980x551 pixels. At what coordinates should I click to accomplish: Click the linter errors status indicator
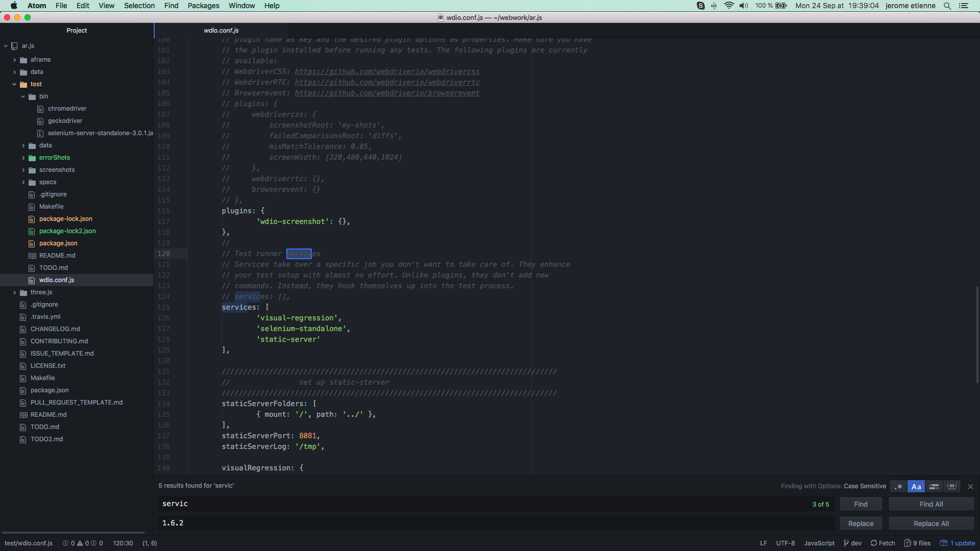point(83,543)
